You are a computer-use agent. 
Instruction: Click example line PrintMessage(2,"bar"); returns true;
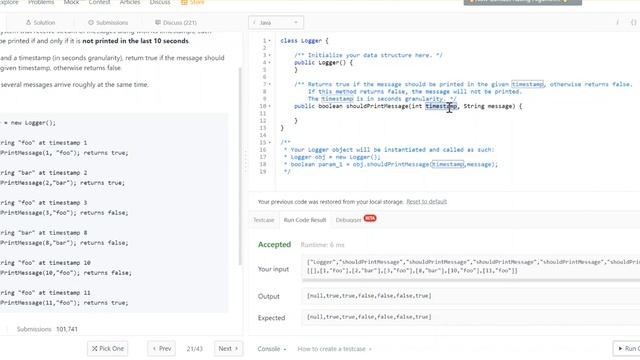(62, 183)
